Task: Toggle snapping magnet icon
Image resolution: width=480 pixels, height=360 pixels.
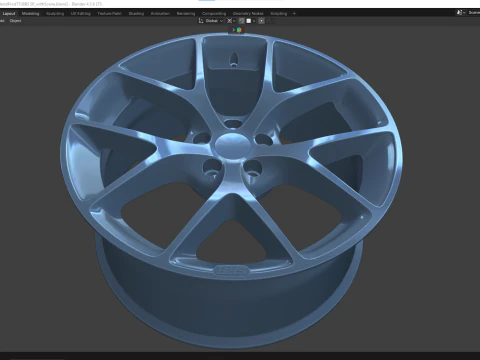Action: [242, 21]
